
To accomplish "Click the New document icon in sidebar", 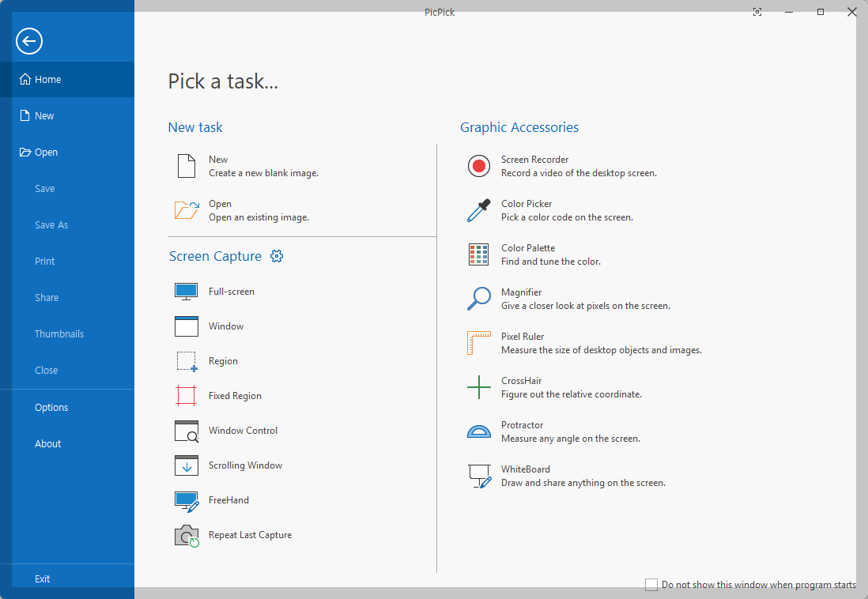I will click(x=25, y=115).
